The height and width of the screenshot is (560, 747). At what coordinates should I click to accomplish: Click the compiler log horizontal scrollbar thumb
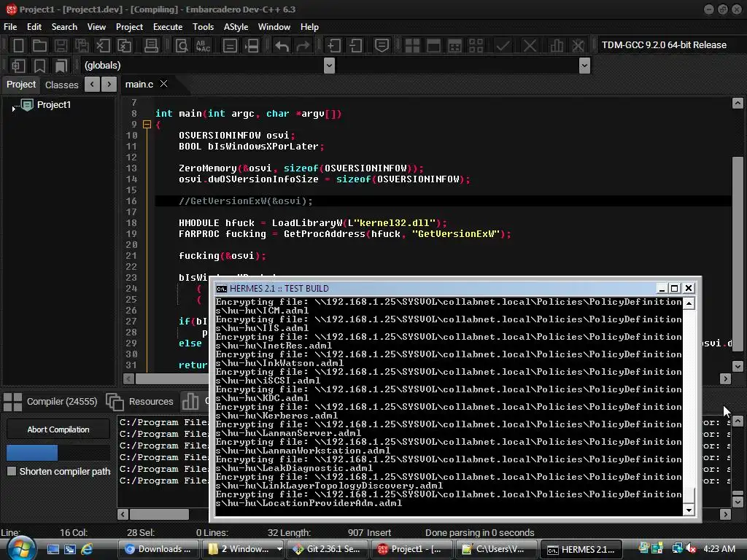point(159,514)
